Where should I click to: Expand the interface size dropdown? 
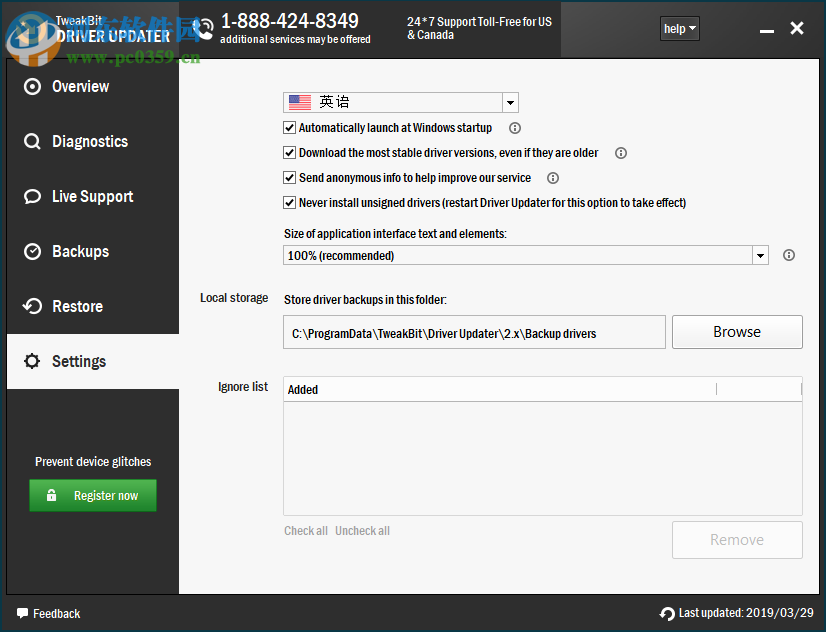coord(760,255)
